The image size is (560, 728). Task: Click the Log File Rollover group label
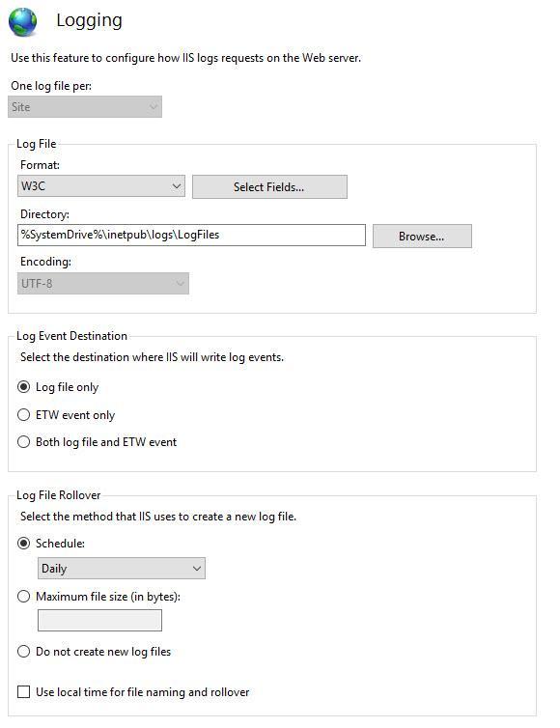(x=59, y=495)
